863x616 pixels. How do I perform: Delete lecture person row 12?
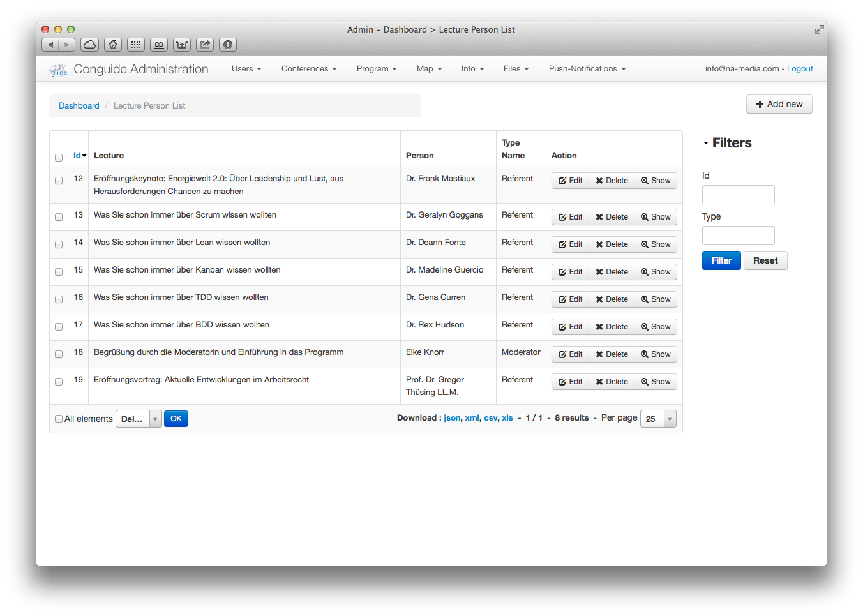[x=612, y=181]
